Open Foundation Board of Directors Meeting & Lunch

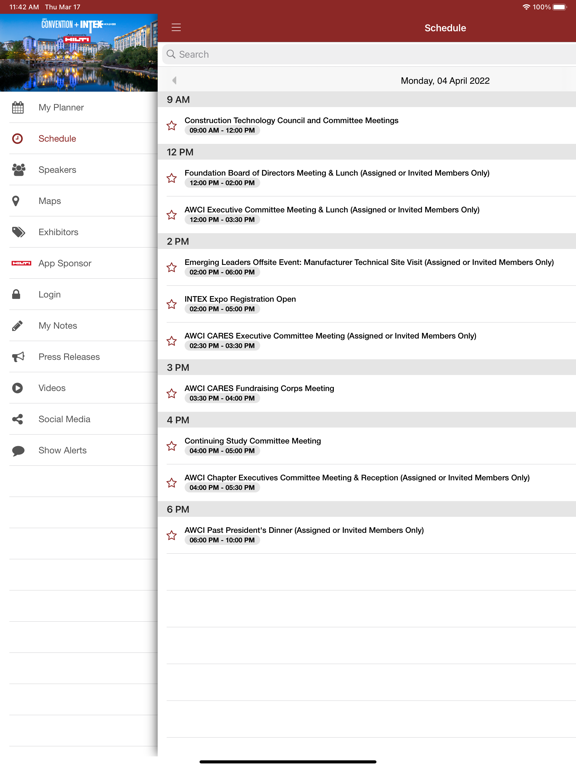pos(367,178)
